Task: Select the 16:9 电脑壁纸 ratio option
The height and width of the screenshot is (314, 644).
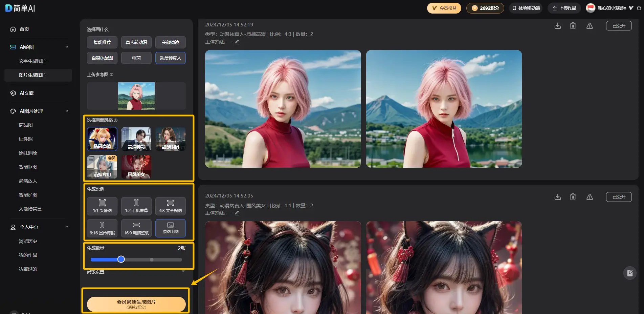Action: [x=136, y=228]
